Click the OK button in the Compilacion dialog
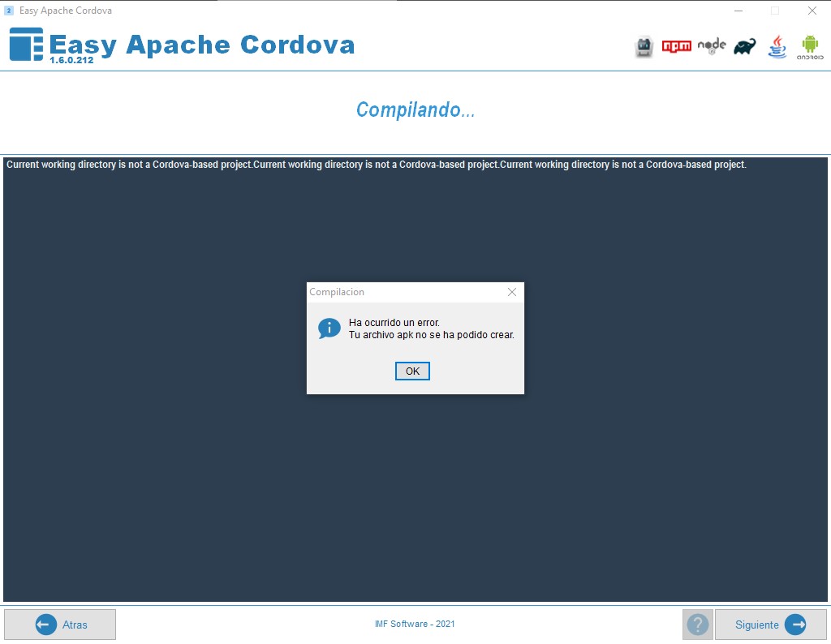The width and height of the screenshot is (831, 644). 412,371
